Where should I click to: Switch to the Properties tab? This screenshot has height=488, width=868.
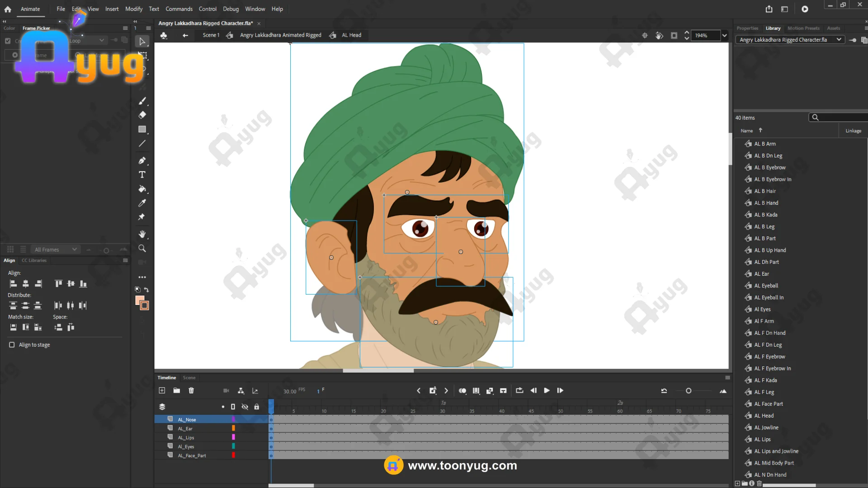(747, 28)
